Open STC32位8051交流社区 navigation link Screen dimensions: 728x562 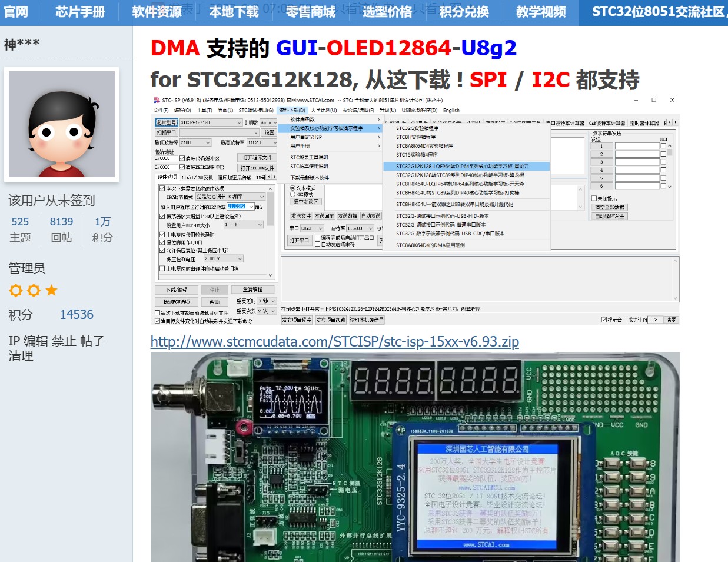pyautogui.click(x=658, y=12)
